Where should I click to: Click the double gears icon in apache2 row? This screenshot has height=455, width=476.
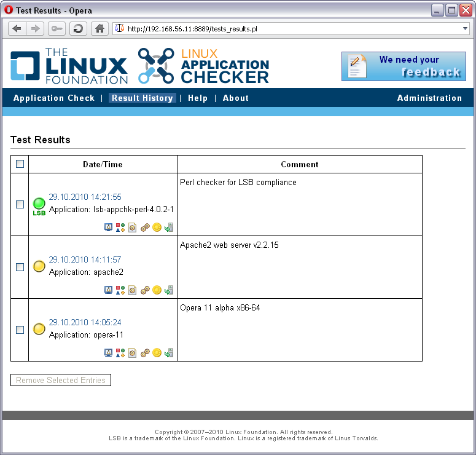[x=145, y=290]
